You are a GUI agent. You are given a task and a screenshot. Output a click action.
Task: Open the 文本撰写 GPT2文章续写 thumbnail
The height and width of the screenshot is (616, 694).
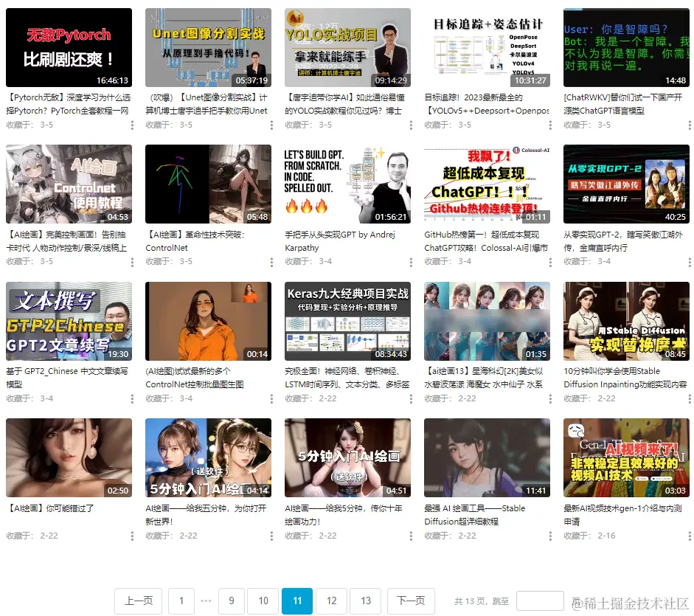pos(69,321)
